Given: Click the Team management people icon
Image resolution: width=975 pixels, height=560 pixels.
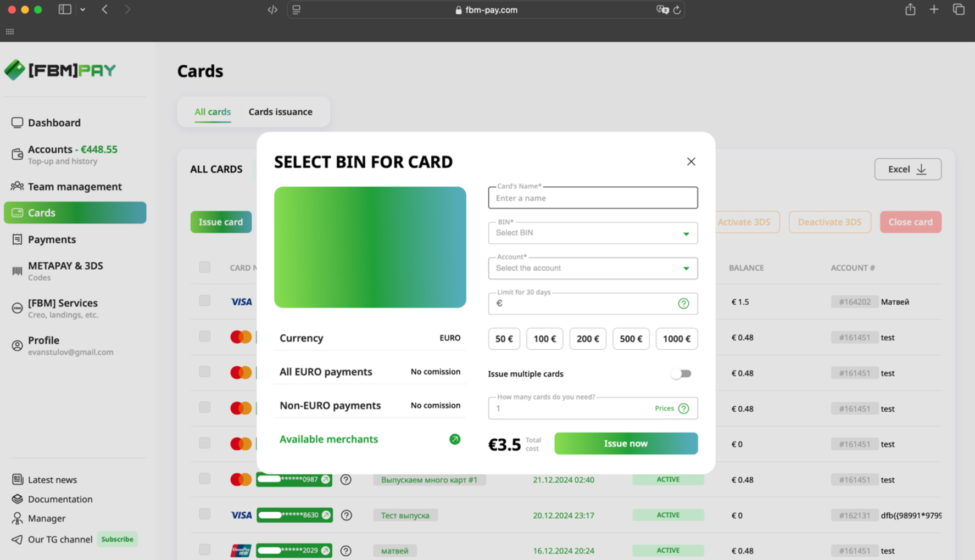Looking at the screenshot, I should (x=17, y=186).
